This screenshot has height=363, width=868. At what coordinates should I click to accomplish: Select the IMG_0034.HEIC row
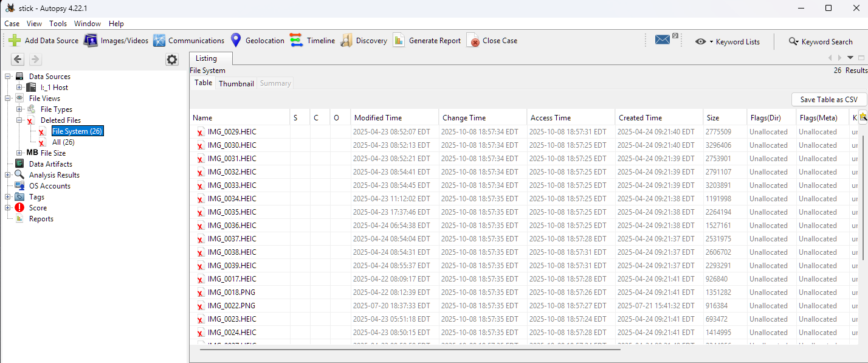[x=523, y=199]
